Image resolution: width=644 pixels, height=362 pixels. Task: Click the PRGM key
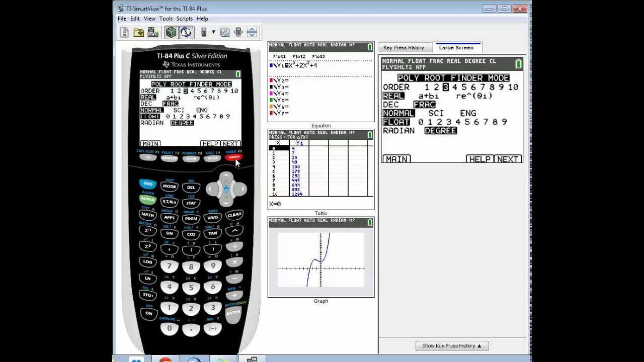[191, 219]
